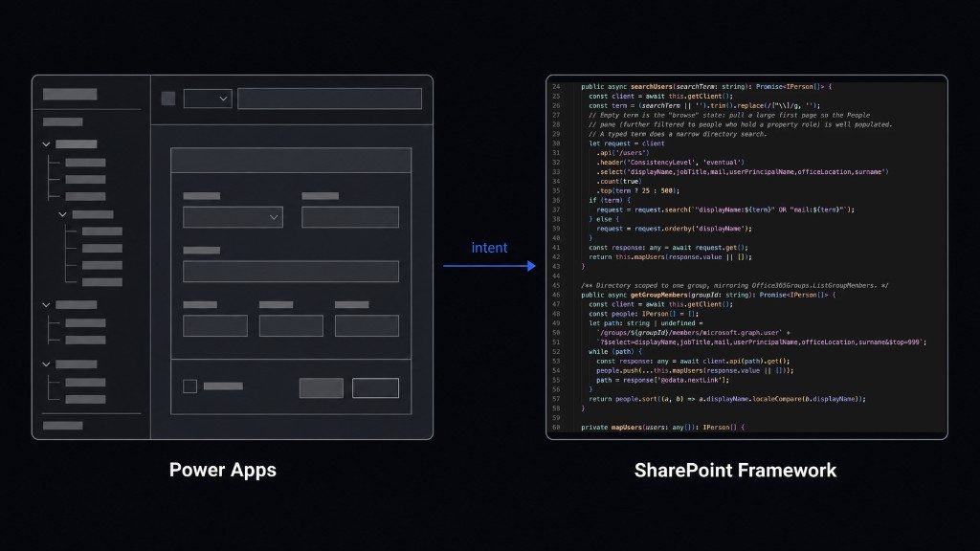Collapse the last tree group chevron in the sidebar

tap(46, 364)
